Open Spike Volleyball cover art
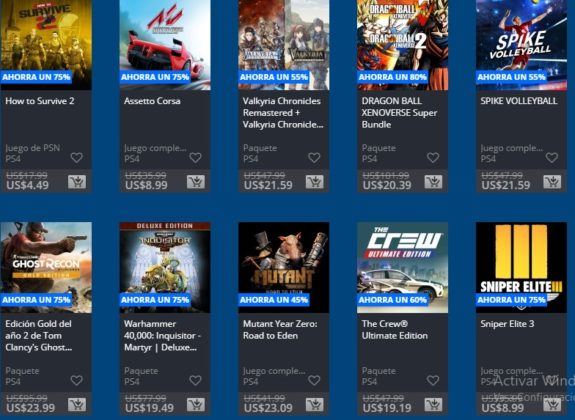Image resolution: width=575 pixels, height=420 pixels. point(521,45)
